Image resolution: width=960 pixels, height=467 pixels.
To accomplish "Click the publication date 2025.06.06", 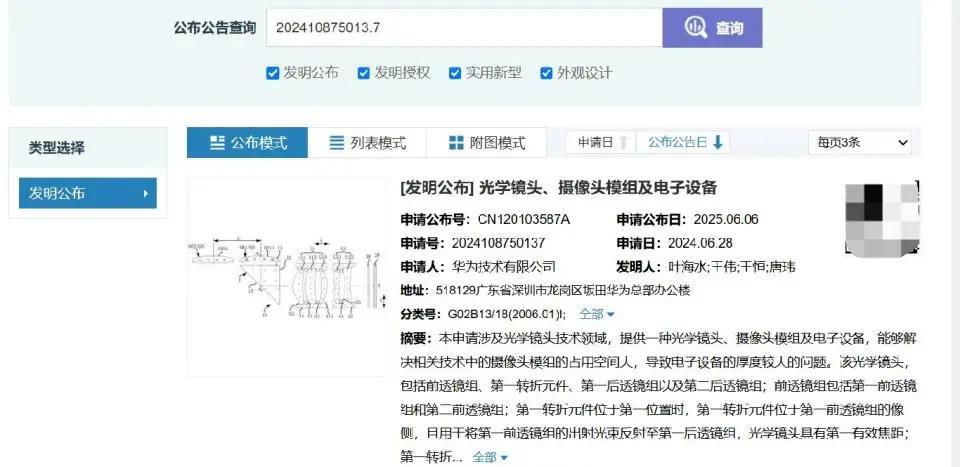I will [x=726, y=219].
